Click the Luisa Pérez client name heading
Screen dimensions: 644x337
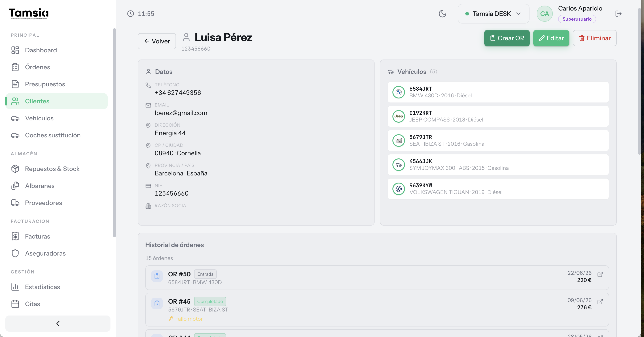(x=223, y=38)
